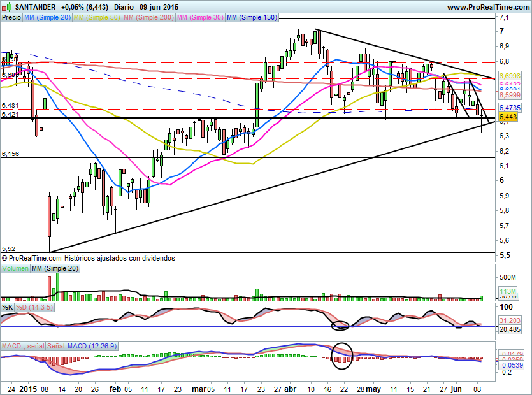Click the blue 6,4735 moving average tag
Viewport: 532px width, 395px height.
click(x=510, y=108)
